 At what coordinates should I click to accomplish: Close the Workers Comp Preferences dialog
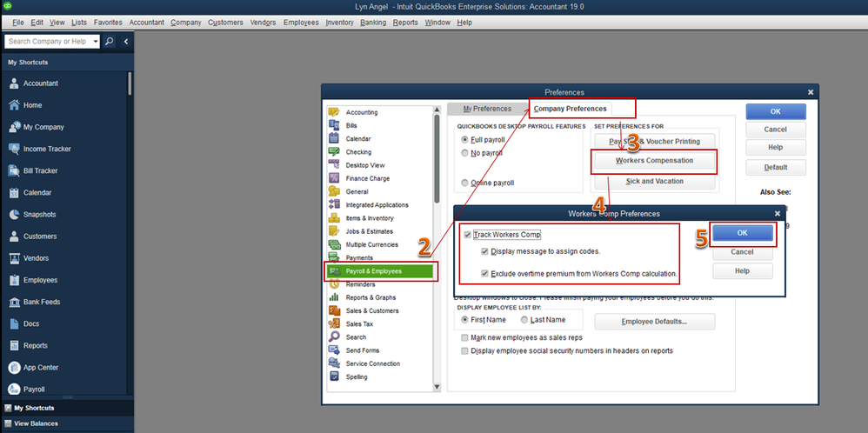point(778,214)
